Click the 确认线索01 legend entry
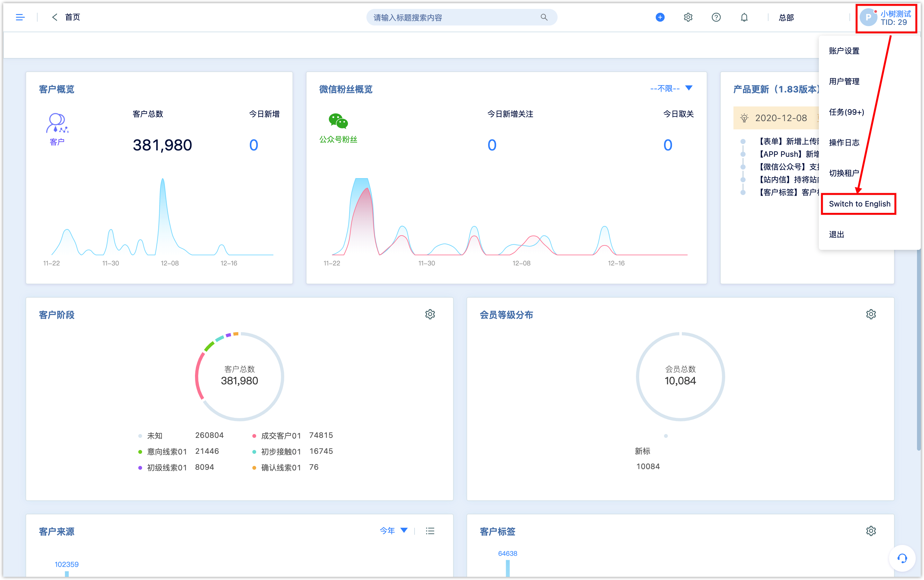Image resolution: width=924 pixels, height=580 pixels. pyautogui.click(x=285, y=468)
